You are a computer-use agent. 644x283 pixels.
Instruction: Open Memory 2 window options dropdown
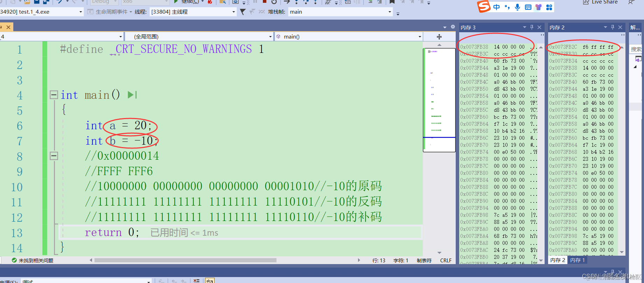(x=605, y=27)
